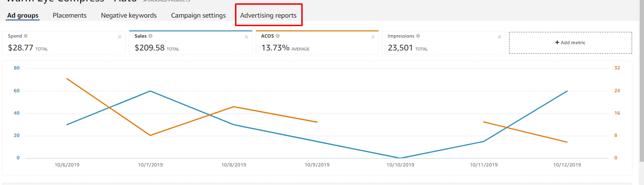644x185 pixels.
Task: Click the Sales info icon
Action: (150, 36)
